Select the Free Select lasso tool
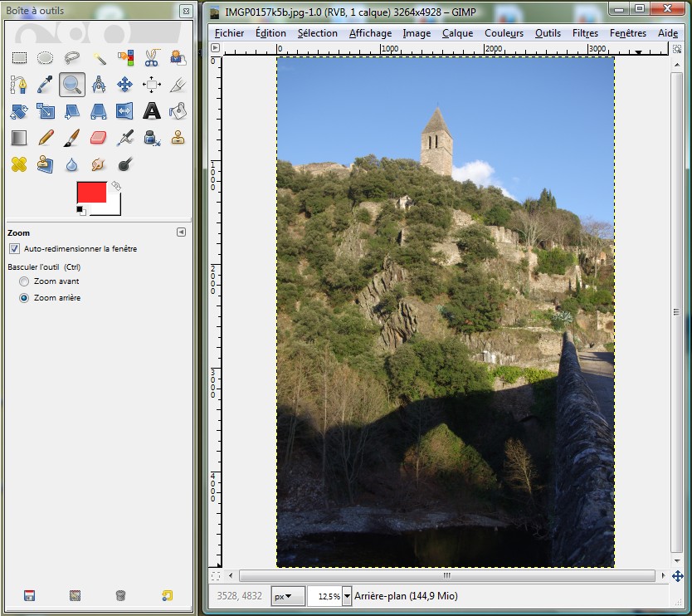692x616 pixels. (x=71, y=58)
